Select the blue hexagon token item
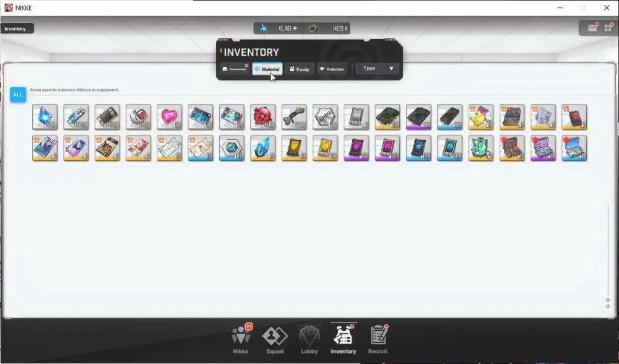Image resolution: width=619 pixels, height=364 pixels. coord(232,148)
